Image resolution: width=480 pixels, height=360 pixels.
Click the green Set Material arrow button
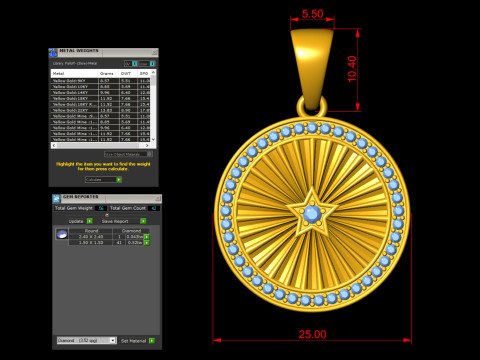click(152, 341)
